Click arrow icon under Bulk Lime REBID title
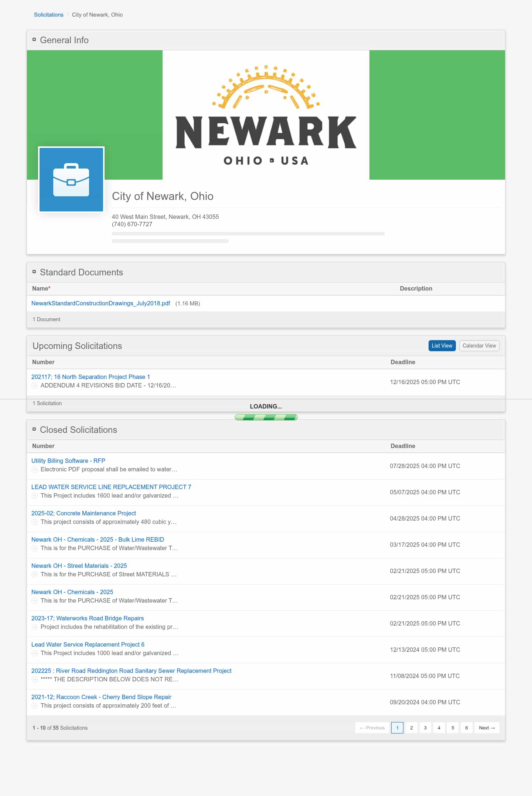532x796 pixels. 35,548
